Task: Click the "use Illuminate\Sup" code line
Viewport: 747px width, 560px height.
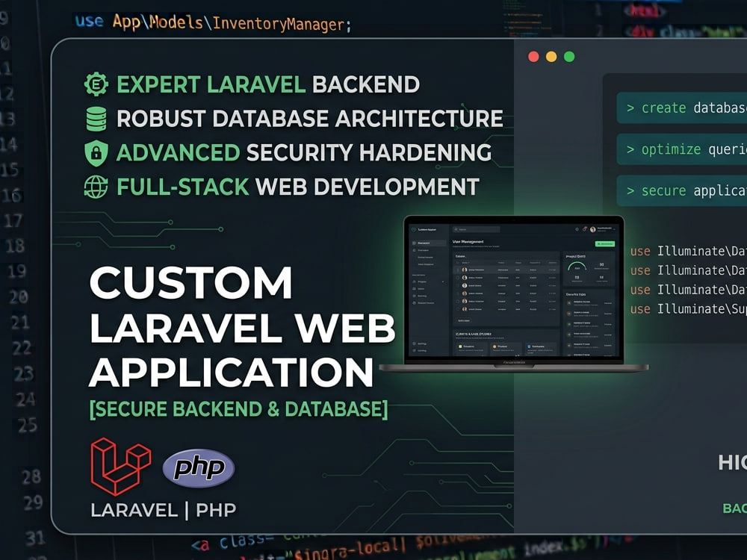Action: tap(689, 309)
